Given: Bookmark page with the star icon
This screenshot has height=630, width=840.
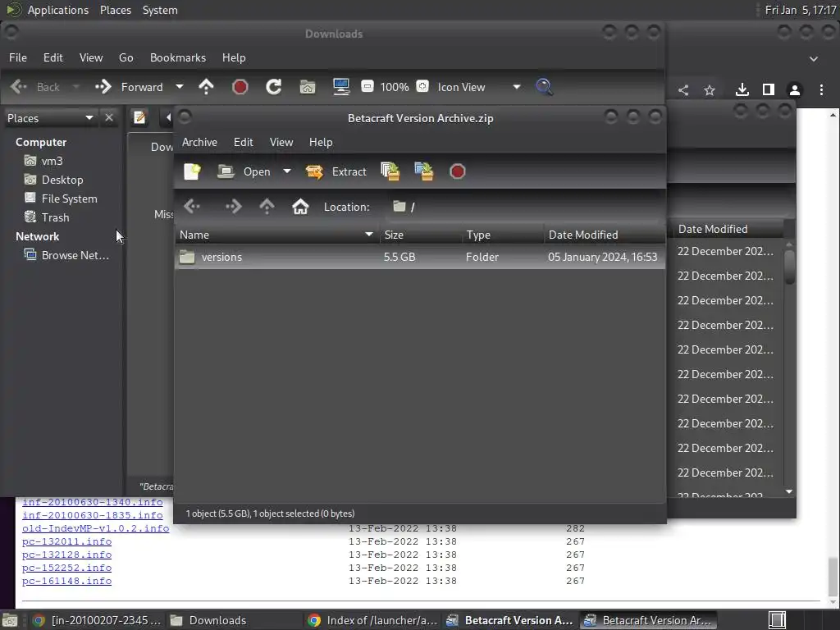Looking at the screenshot, I should coord(710,90).
